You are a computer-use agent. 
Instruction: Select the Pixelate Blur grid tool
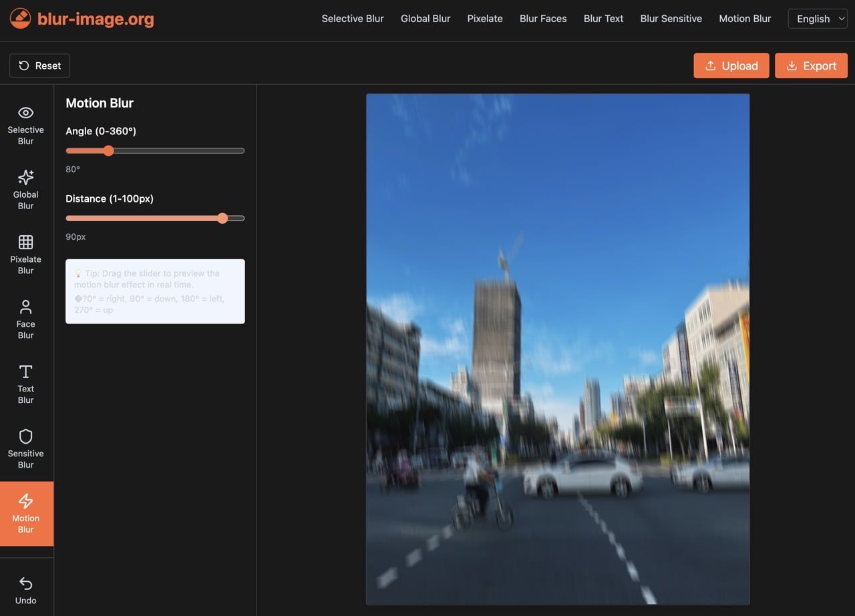[26, 255]
